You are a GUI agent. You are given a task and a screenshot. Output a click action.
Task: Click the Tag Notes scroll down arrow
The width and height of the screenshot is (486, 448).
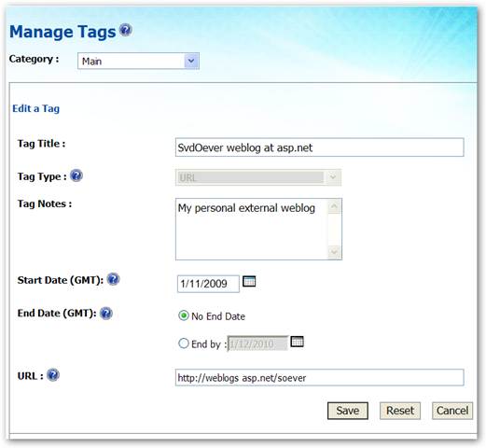pyautogui.click(x=335, y=252)
